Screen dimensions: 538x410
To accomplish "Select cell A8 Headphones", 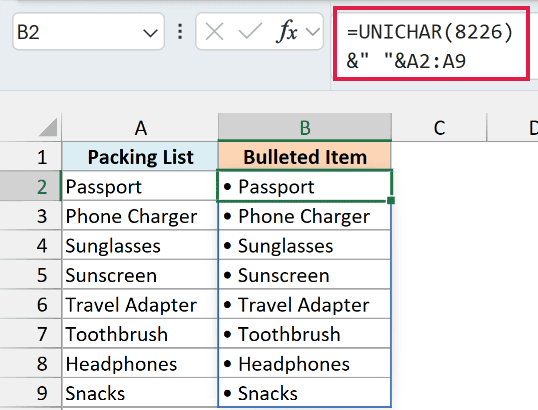I will tap(140, 363).
